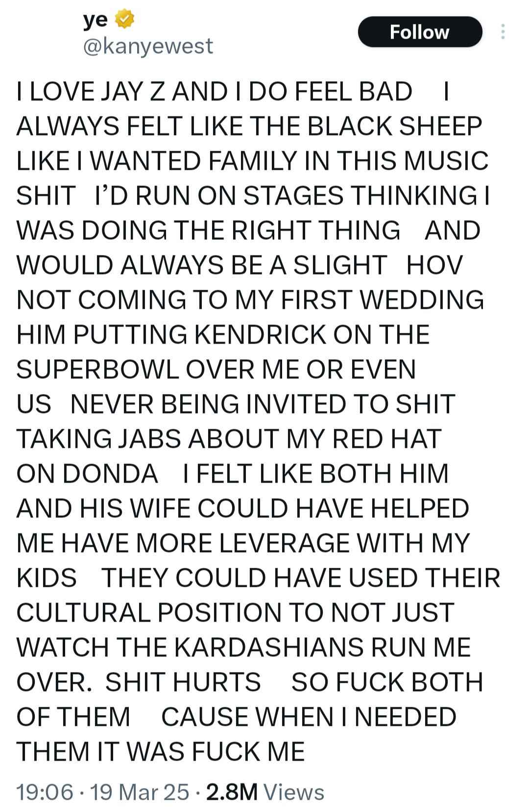
Task: Click the phrase RED HAT in the tweet
Action: tap(387, 439)
